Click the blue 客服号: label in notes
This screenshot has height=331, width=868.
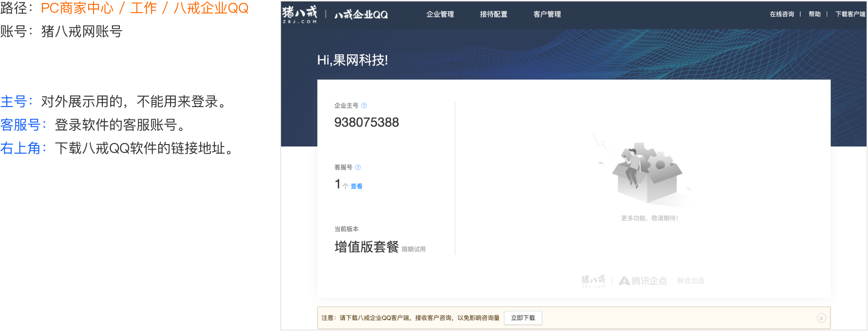[x=23, y=125]
